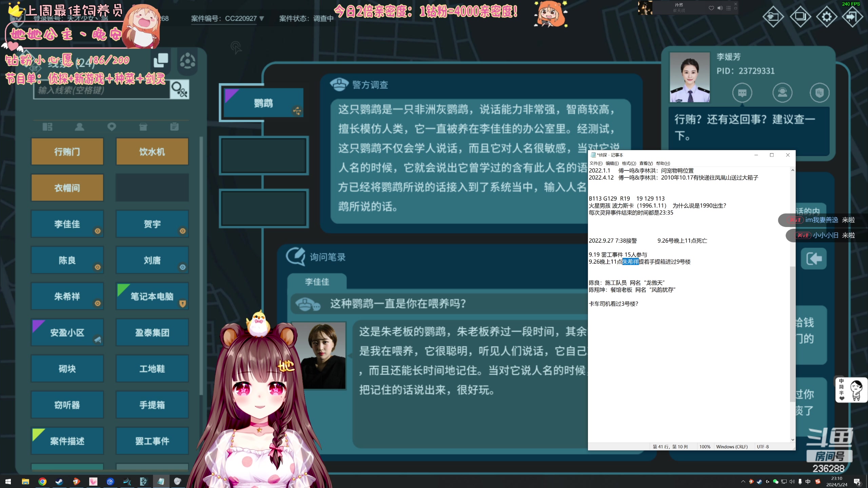Screen dimensions: 868x488
Task: Open the 刘唐 person clue
Action: [152, 260]
